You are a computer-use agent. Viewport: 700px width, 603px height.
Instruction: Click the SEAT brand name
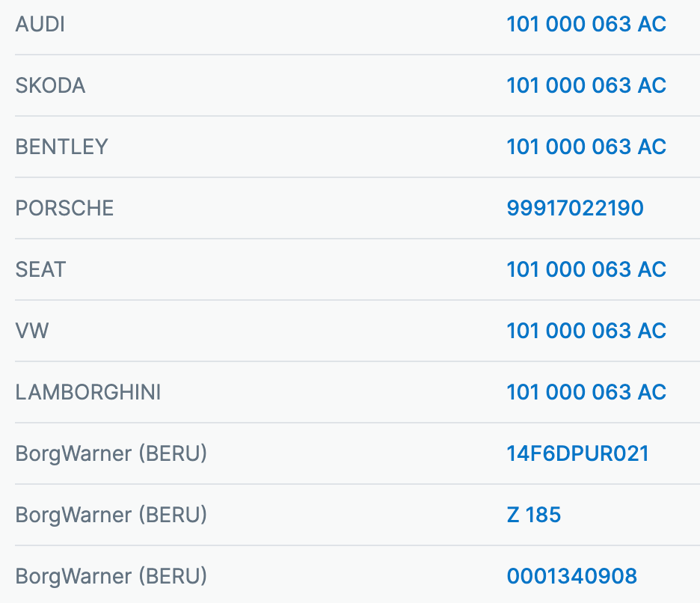coord(40,270)
